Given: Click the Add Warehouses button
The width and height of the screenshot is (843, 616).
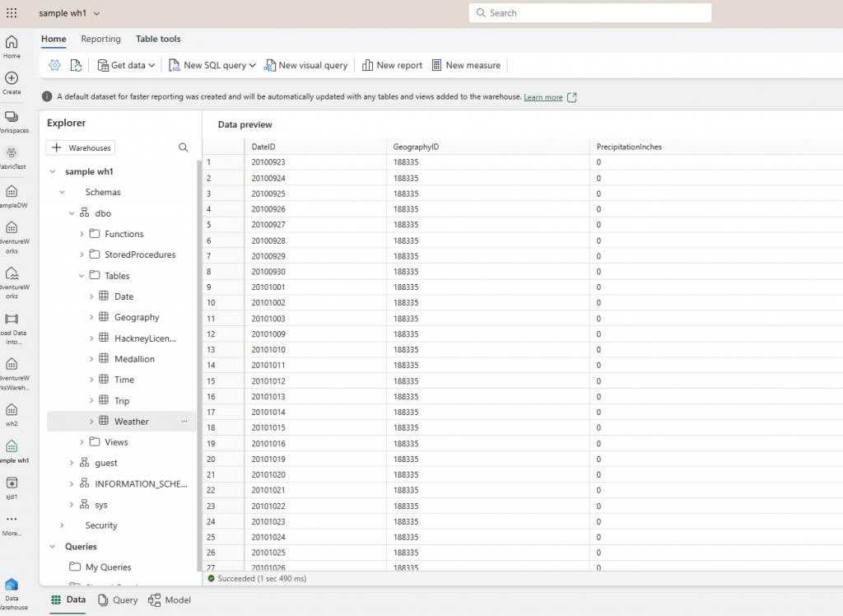Looking at the screenshot, I should click(x=81, y=147).
